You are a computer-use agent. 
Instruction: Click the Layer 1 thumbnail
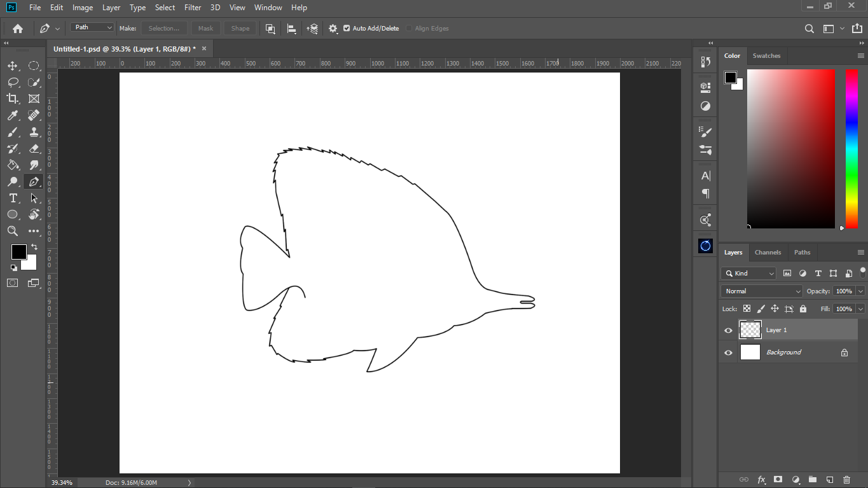pos(750,330)
